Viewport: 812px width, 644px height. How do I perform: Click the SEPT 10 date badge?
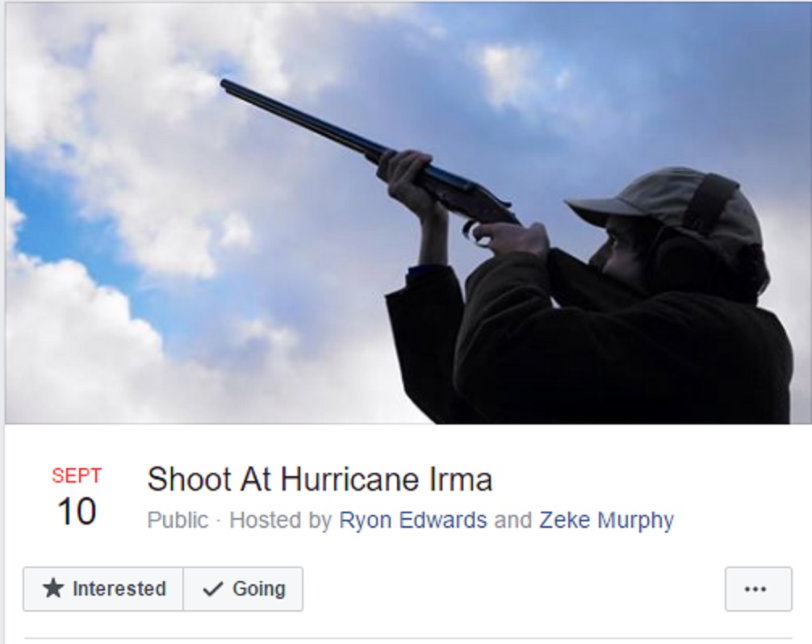77,497
